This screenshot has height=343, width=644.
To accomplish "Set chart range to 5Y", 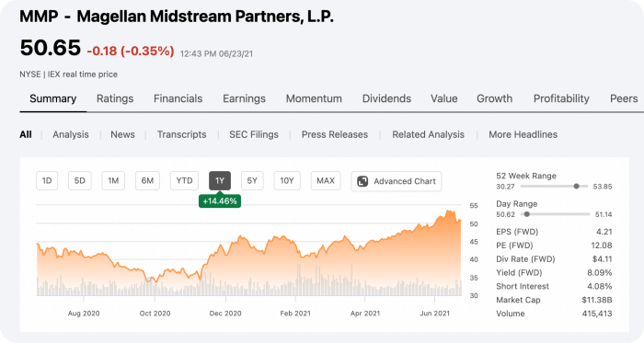I will pos(252,181).
